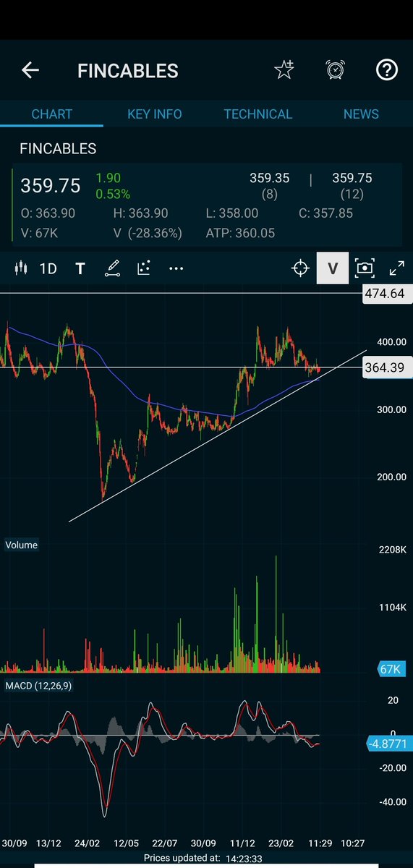The width and height of the screenshot is (413, 868).
Task: Open help via question mark icon
Action: click(x=387, y=69)
